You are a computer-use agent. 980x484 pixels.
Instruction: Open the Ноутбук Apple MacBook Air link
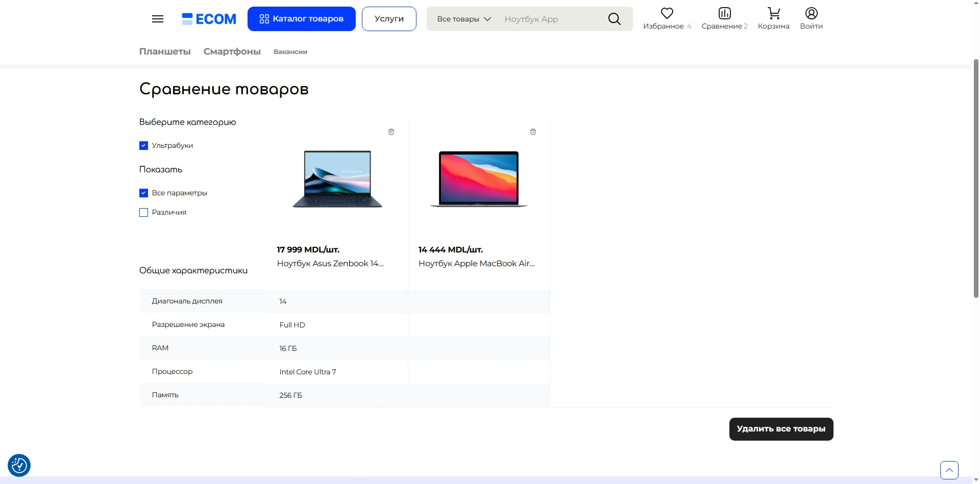tap(477, 264)
